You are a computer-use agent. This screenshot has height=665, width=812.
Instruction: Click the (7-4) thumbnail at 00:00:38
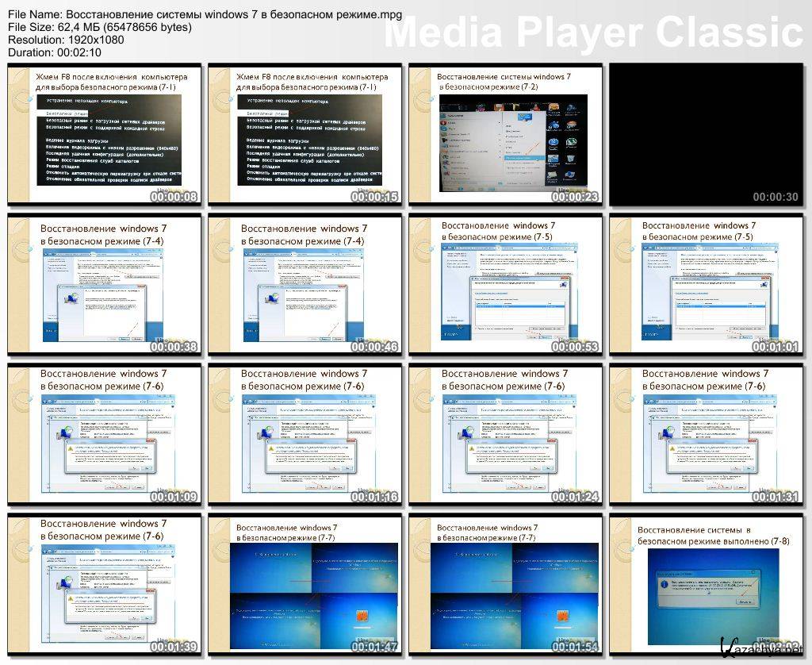[105, 283]
